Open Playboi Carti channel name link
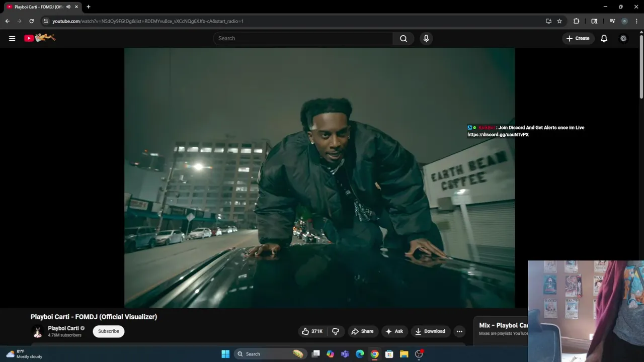The image size is (644, 362). click(x=63, y=328)
